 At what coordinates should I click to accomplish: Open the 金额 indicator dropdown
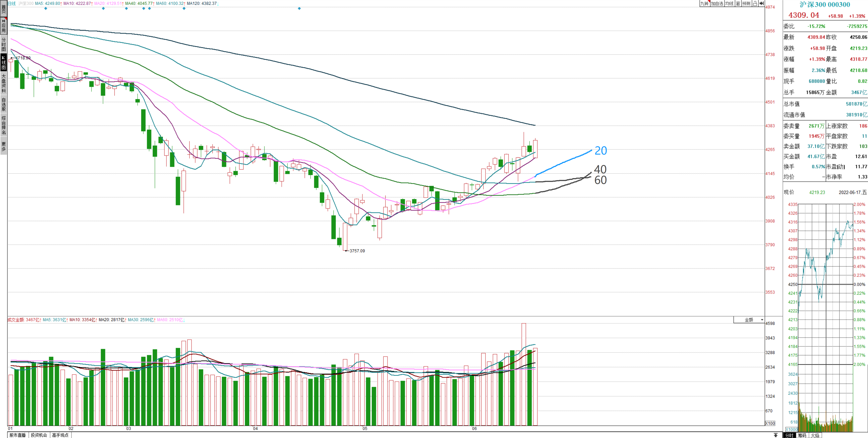pos(749,320)
